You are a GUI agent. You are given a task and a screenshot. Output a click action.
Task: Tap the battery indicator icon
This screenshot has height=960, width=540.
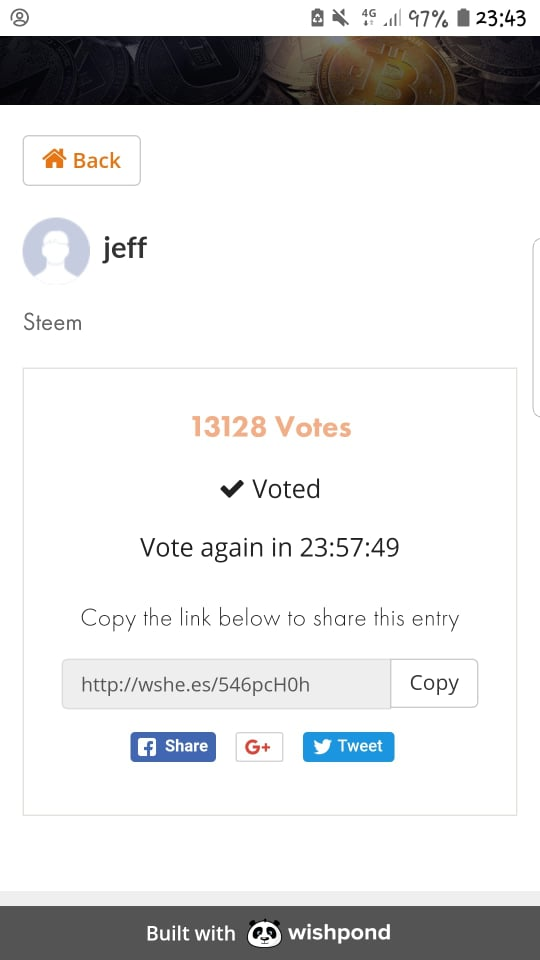click(463, 18)
